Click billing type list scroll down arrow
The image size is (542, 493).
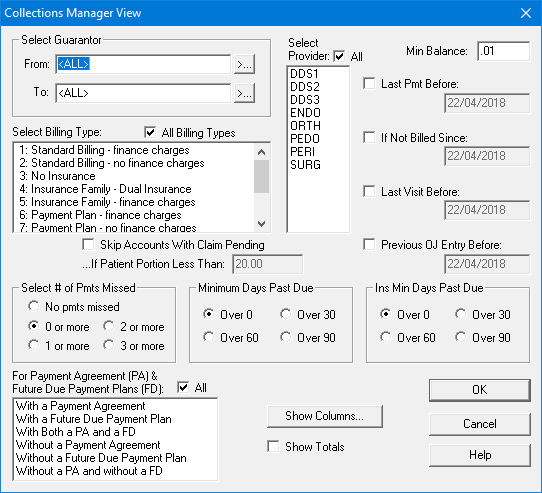[262, 224]
